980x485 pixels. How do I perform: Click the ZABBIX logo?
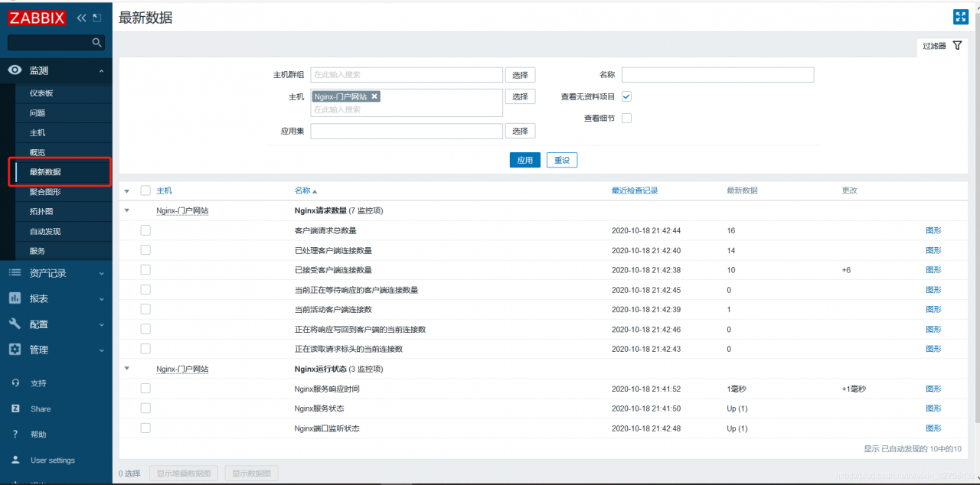37,18
